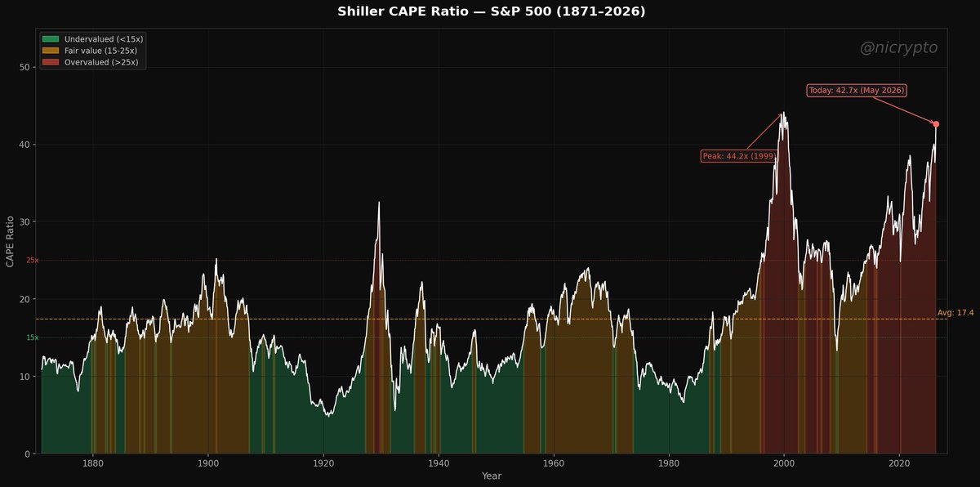Click the "Peak: 44.2x (1999)" annotation box

coord(738,156)
